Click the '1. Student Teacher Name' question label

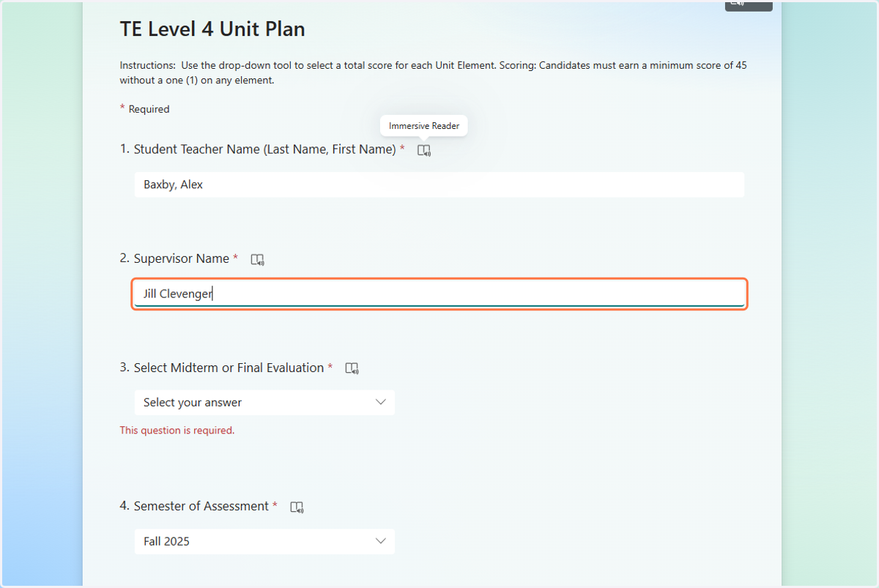click(262, 149)
